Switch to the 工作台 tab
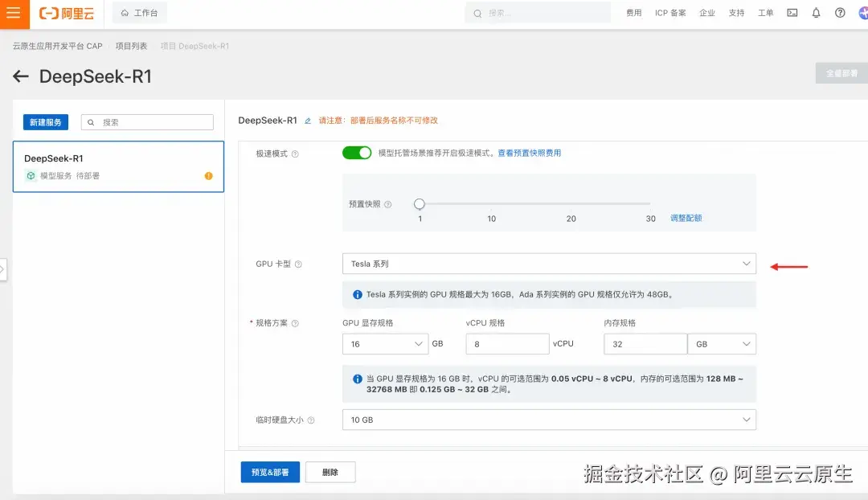This screenshot has height=500, width=868. click(x=138, y=13)
